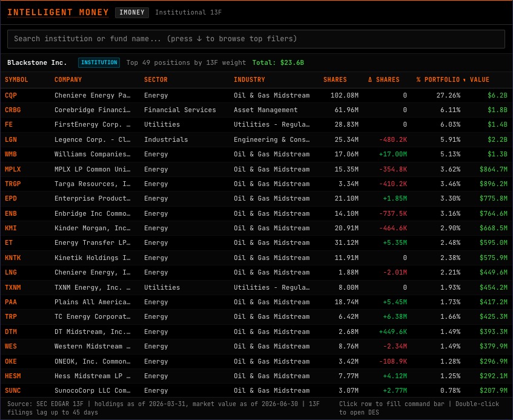Viewport: 513px width, 420px height.
Task: Sort by the SECTOR column header
Action: [x=156, y=79]
